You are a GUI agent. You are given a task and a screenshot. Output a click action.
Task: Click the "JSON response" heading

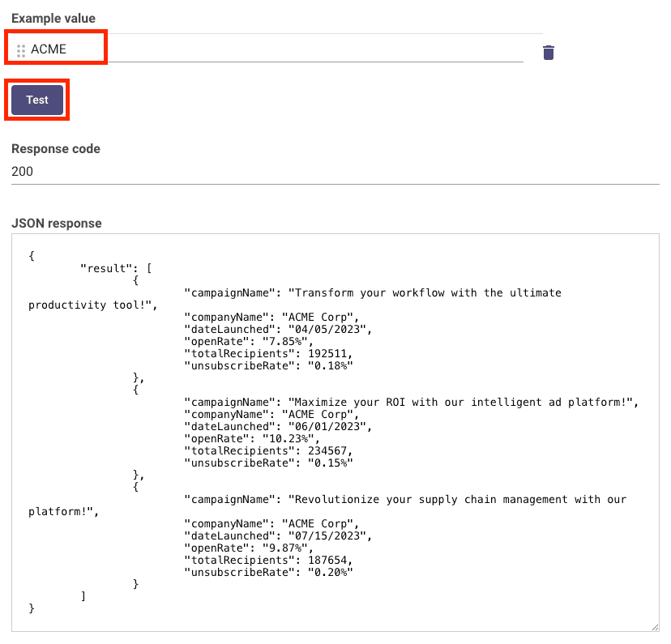tap(57, 224)
